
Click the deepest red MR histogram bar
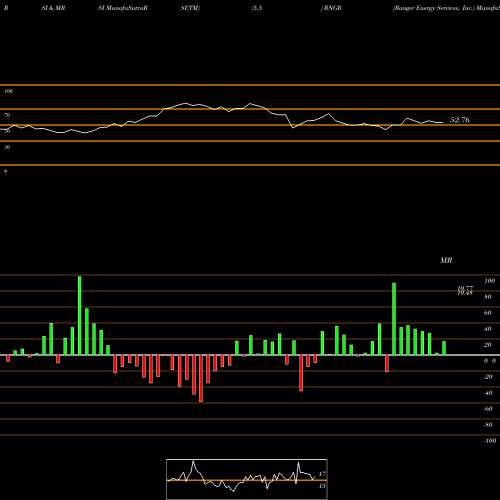point(201,379)
